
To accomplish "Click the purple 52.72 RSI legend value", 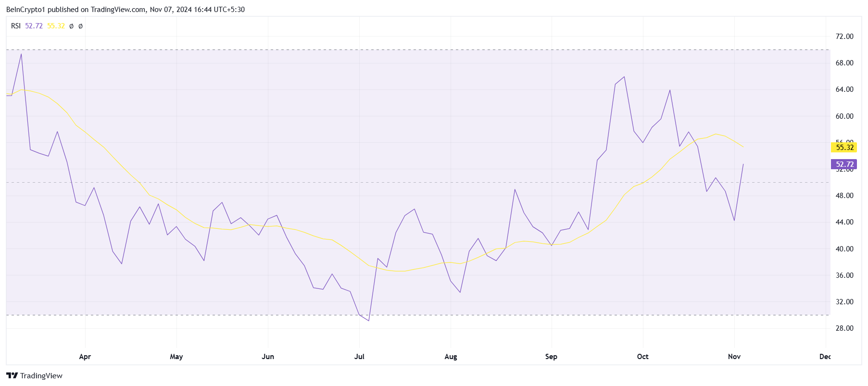I will coord(34,26).
